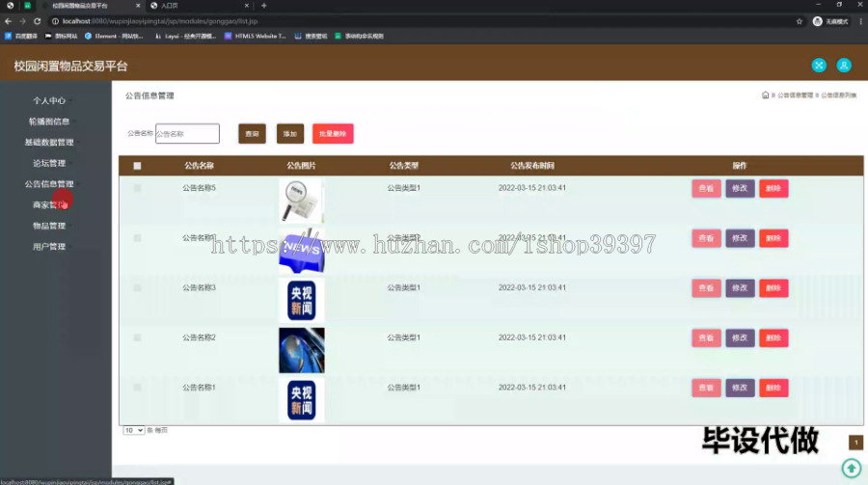This screenshot has width=868, height=485.
Task: Check the box for 公告名称3 row
Action: point(137,288)
